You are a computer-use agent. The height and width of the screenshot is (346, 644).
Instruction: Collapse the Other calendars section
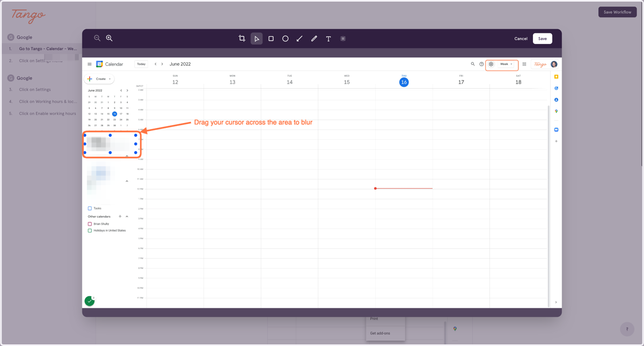[x=127, y=217]
